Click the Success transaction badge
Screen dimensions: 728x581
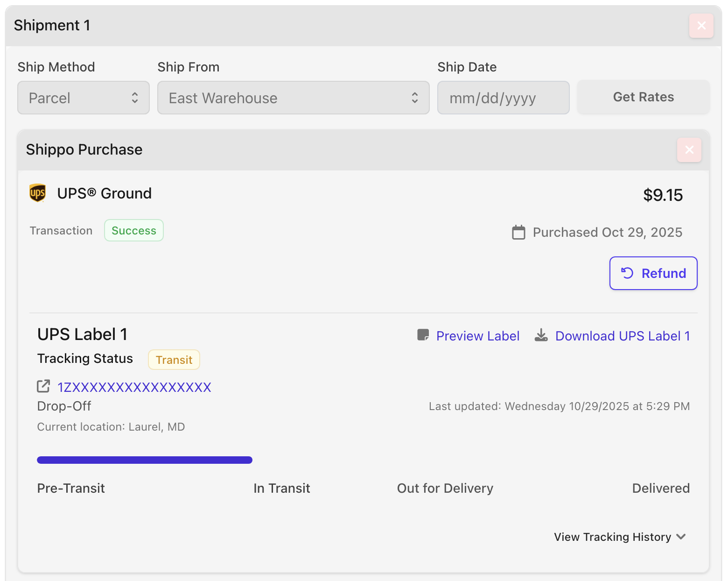pyautogui.click(x=134, y=231)
